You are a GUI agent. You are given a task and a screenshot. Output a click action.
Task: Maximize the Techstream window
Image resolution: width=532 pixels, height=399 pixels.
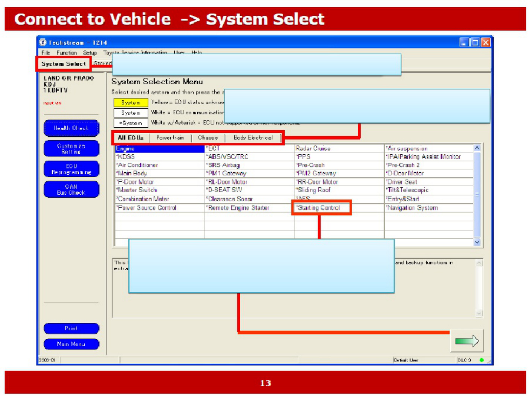(x=475, y=42)
